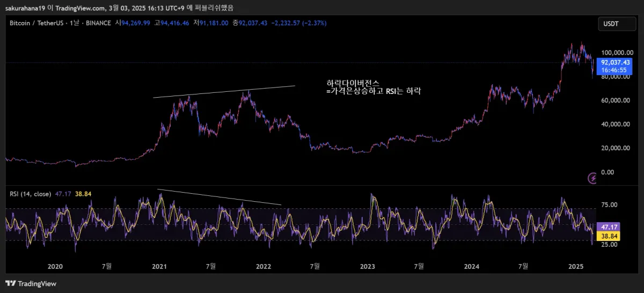Select the descending trendline on RSI pane
644x293 pixels.
click(x=219, y=197)
